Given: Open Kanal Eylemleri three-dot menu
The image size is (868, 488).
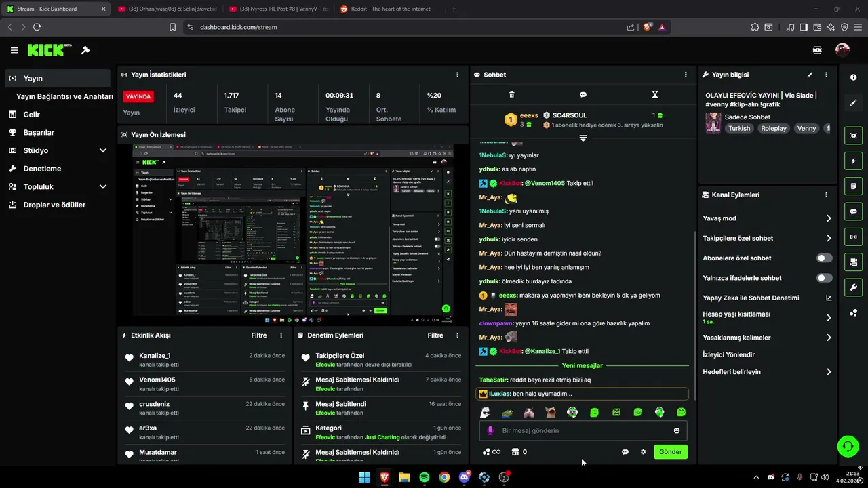Looking at the screenshot, I should [x=826, y=195].
